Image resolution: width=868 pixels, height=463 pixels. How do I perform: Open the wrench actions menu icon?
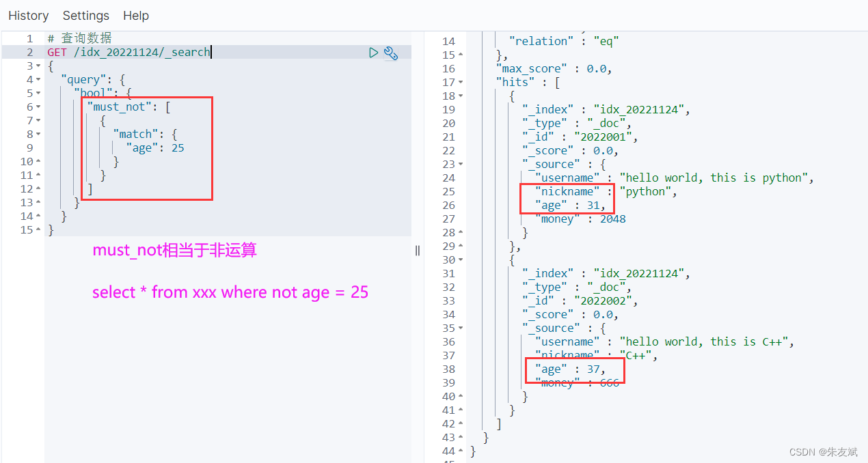pyautogui.click(x=391, y=53)
